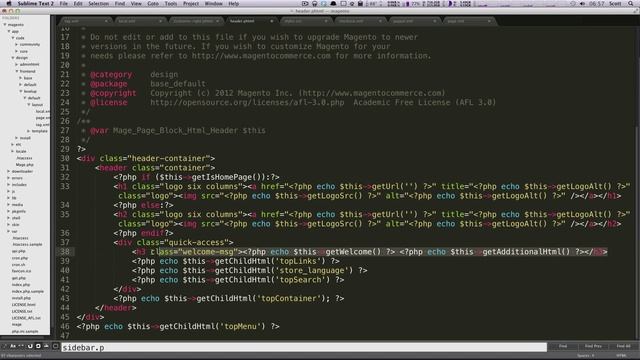Open the View menu

click(x=136, y=3)
